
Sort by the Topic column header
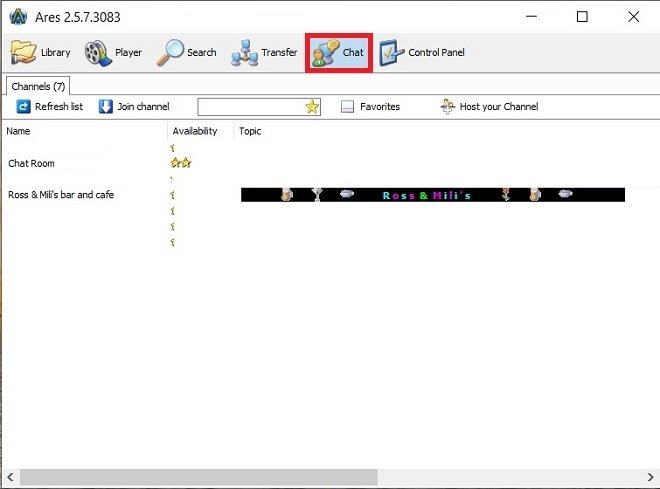(250, 131)
